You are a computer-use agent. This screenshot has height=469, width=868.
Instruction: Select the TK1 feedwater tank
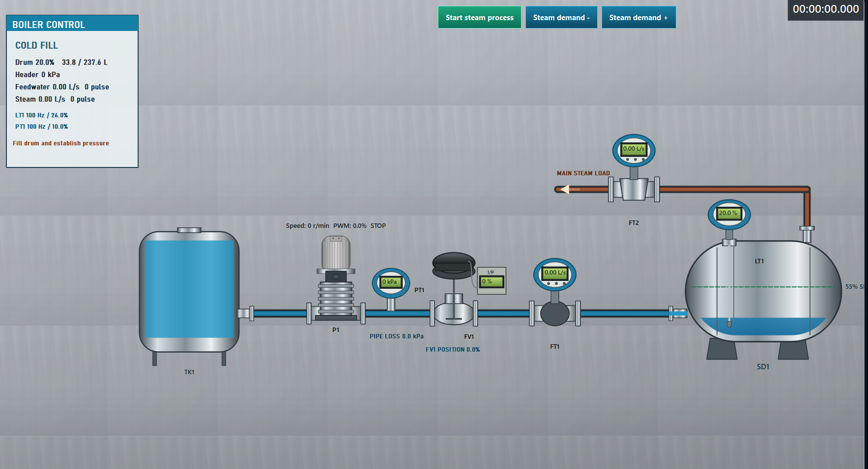click(x=189, y=297)
